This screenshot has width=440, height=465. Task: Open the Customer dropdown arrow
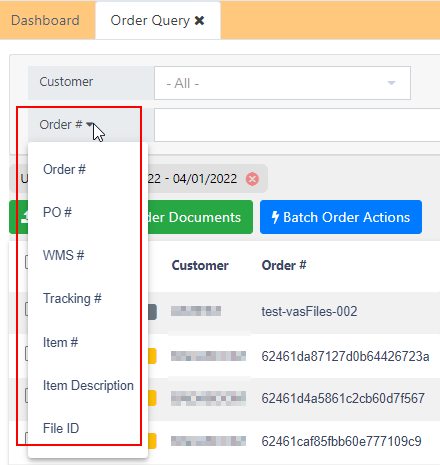(x=391, y=83)
